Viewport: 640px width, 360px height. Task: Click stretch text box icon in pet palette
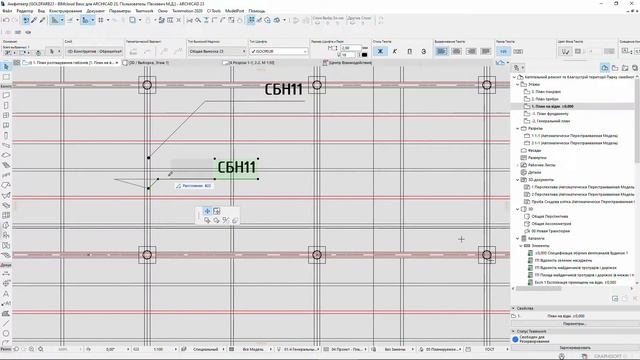(217, 211)
